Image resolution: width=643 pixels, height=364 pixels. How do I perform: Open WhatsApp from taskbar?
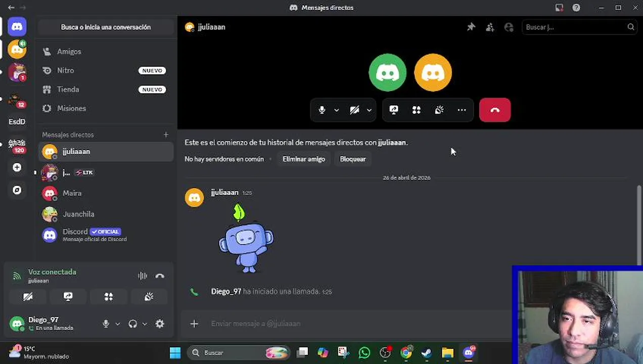(364, 353)
